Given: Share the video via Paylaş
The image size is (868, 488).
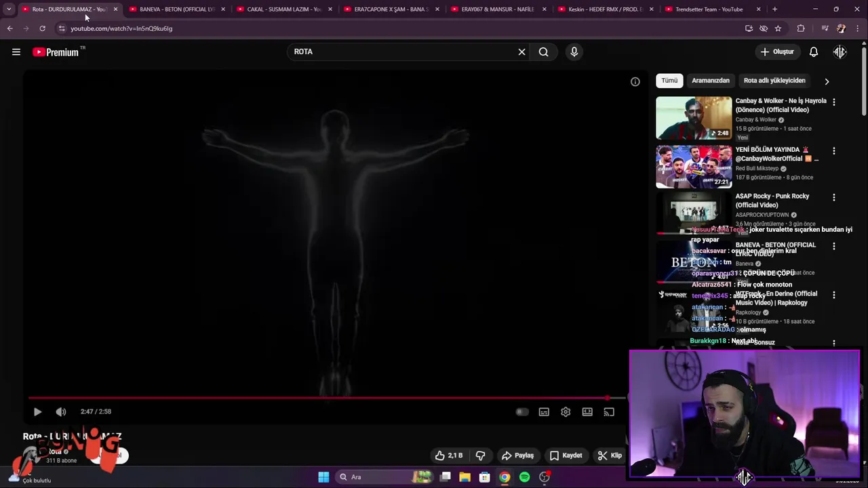Looking at the screenshot, I should click(517, 455).
